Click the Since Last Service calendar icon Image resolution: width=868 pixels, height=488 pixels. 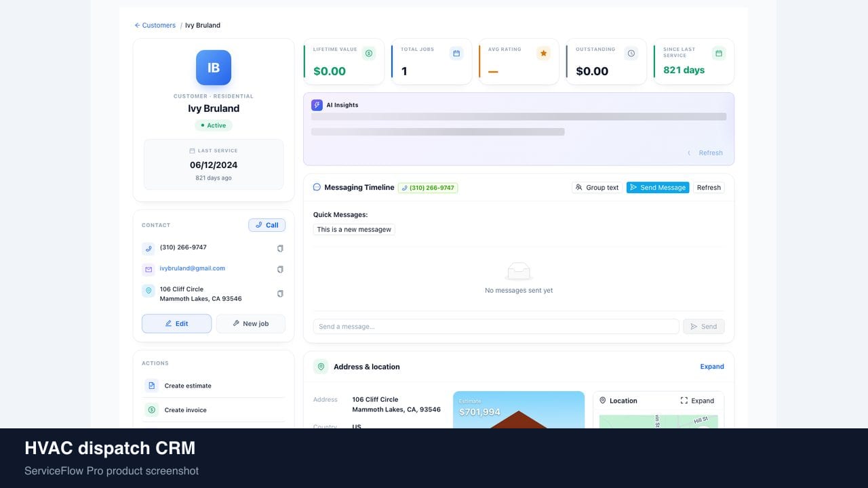click(x=719, y=53)
